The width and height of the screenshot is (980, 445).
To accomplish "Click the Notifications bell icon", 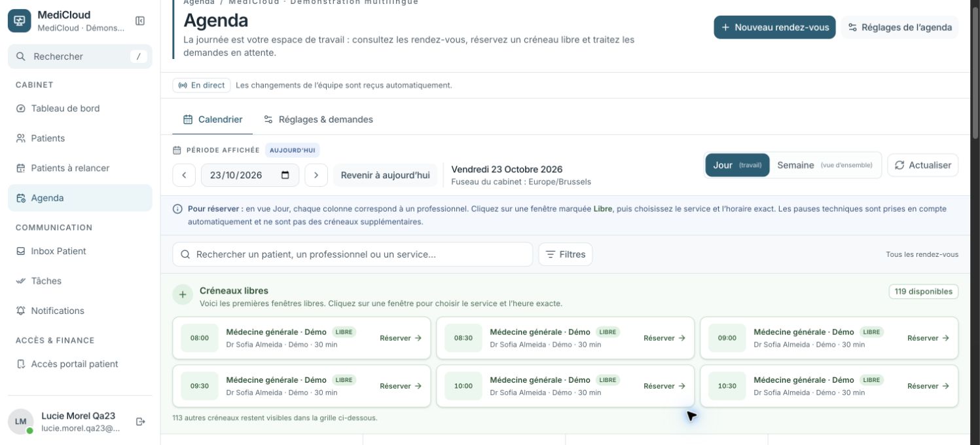I will click(20, 311).
